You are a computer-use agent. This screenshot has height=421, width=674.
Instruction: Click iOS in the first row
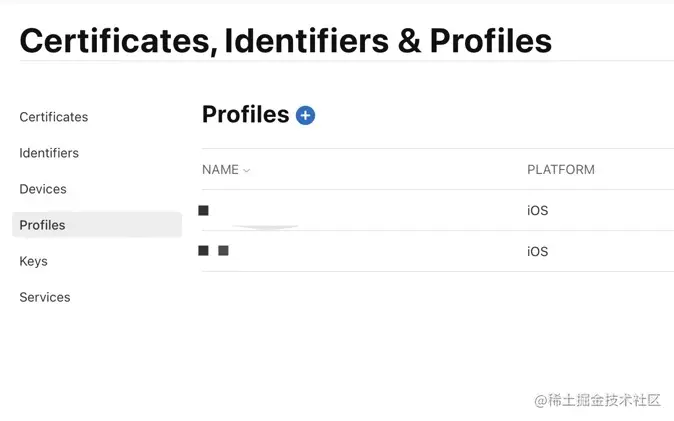click(x=537, y=211)
